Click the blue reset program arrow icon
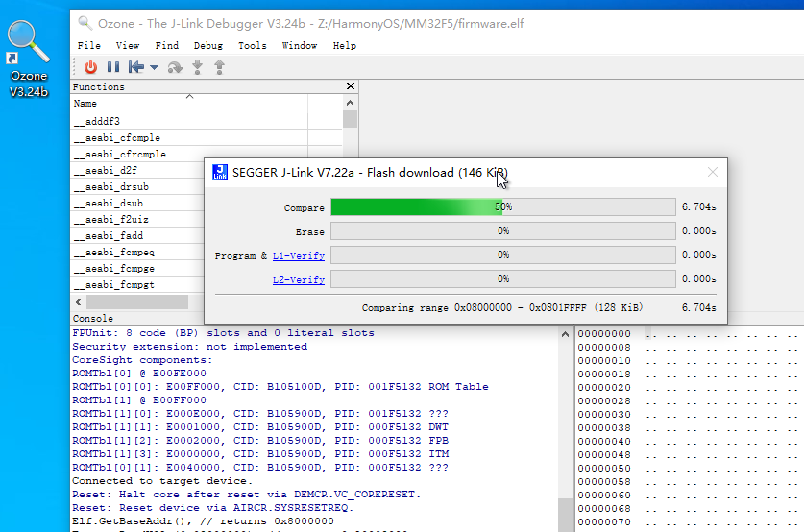804x532 pixels. [136, 67]
